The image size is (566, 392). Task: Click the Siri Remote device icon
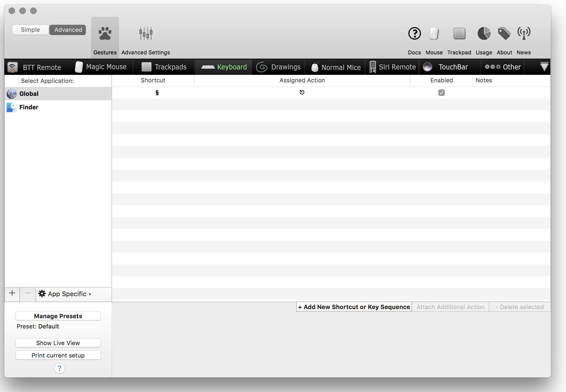[373, 67]
